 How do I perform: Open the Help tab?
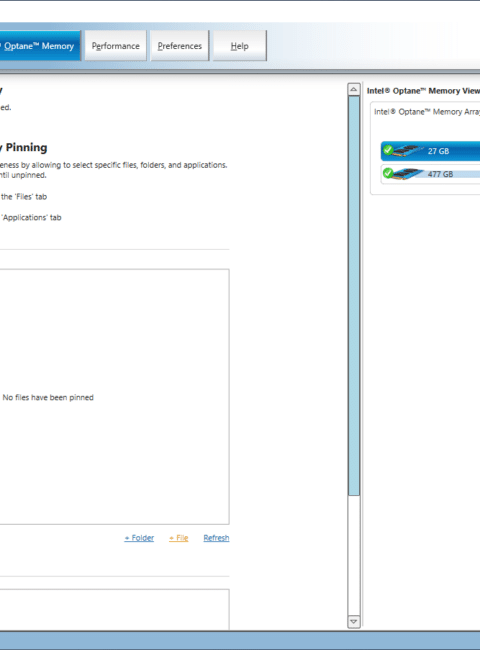pos(240,46)
